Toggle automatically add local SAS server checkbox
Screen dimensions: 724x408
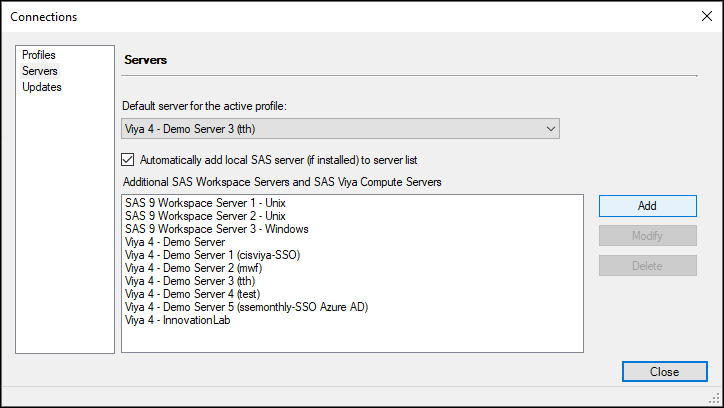[127, 159]
